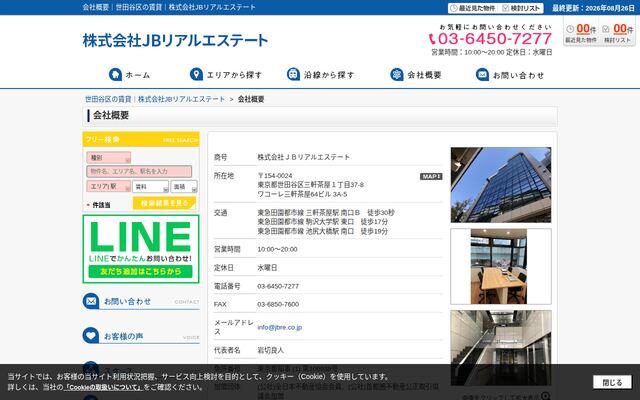Viewport: 640px width, 400px height.
Task: Click the magnifier icon below the photos
Action: pos(545,396)
